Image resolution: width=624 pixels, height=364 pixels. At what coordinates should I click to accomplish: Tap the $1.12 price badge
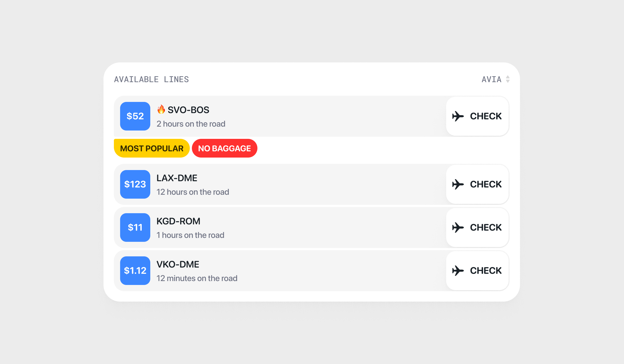pos(135,271)
